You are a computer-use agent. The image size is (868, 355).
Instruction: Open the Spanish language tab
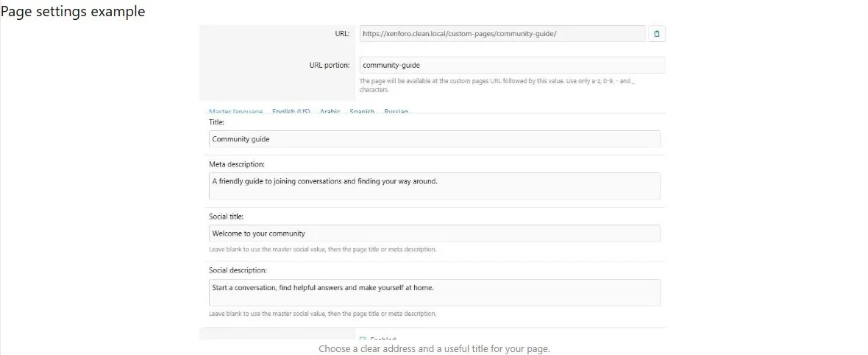click(x=362, y=111)
